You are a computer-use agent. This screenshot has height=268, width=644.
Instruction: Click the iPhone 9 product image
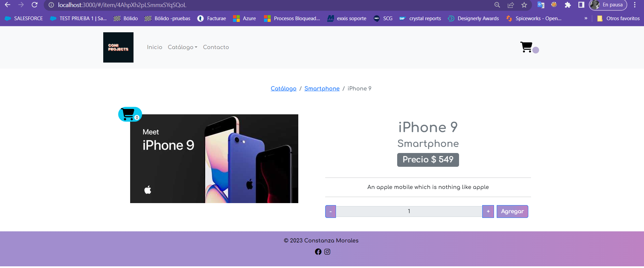tap(214, 159)
